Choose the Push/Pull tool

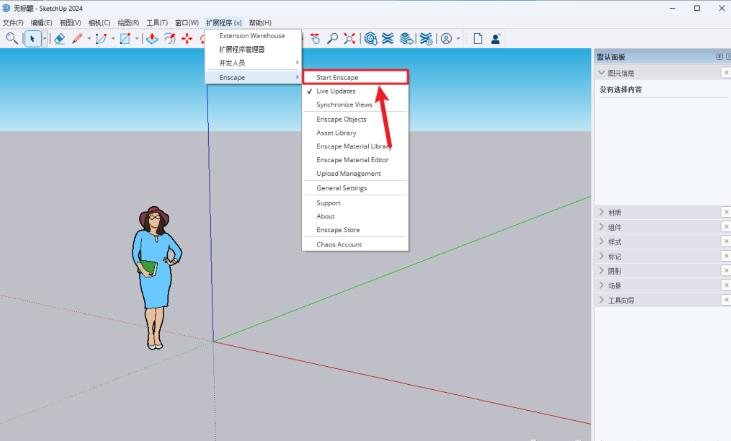tap(152, 39)
